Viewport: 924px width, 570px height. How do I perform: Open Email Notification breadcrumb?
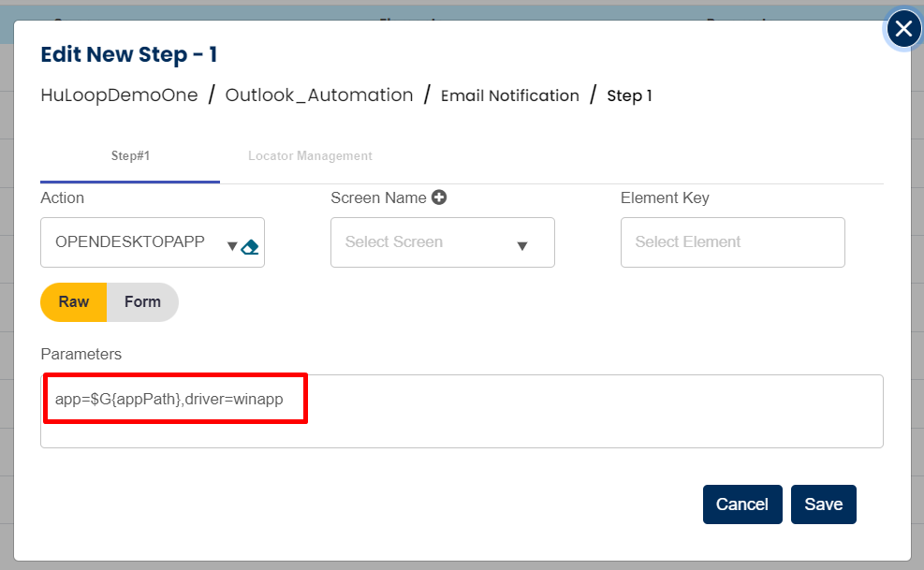510,95
